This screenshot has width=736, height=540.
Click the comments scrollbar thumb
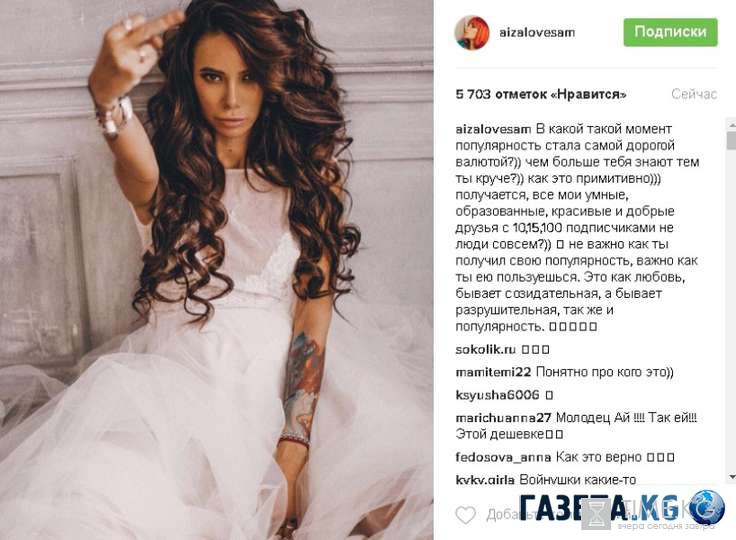(x=731, y=140)
